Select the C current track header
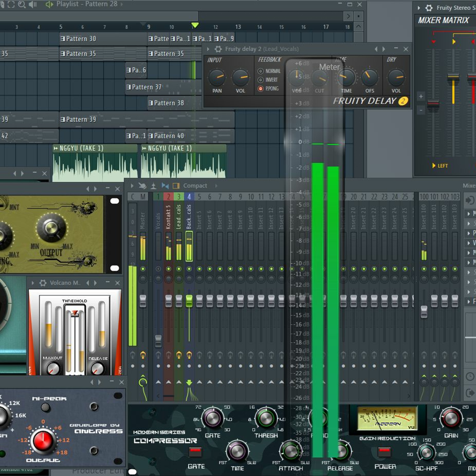Image resolution: width=476 pixels, height=476 pixels. coord(132,197)
